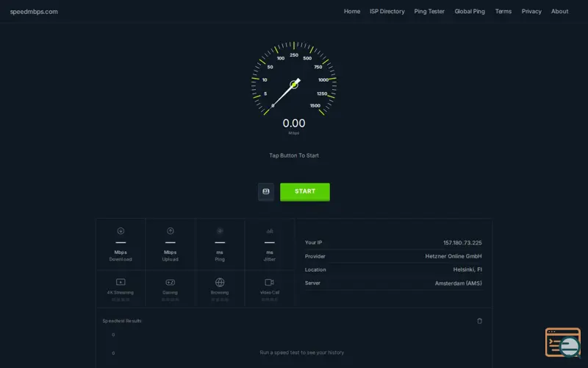Screen dimensions: 588x368
Task: View the Terms page
Action: pos(503,11)
